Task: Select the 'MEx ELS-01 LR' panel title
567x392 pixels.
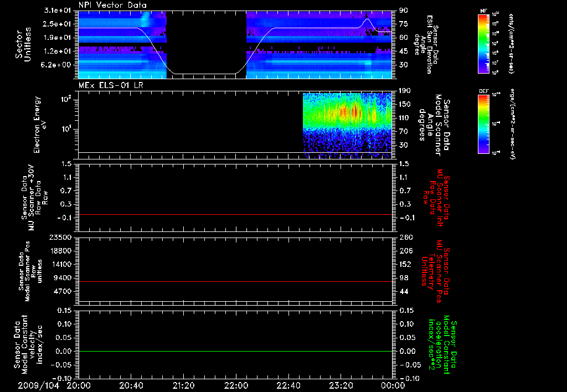Action: (110, 85)
